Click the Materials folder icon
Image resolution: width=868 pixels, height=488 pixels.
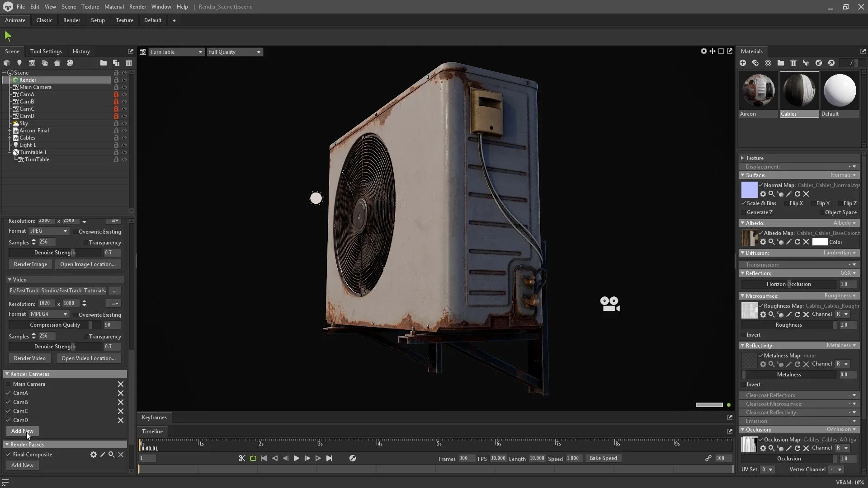point(781,63)
